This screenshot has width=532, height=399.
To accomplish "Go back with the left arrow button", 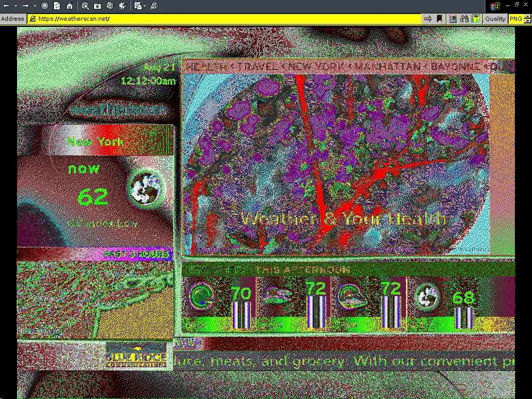I will 6,6.
